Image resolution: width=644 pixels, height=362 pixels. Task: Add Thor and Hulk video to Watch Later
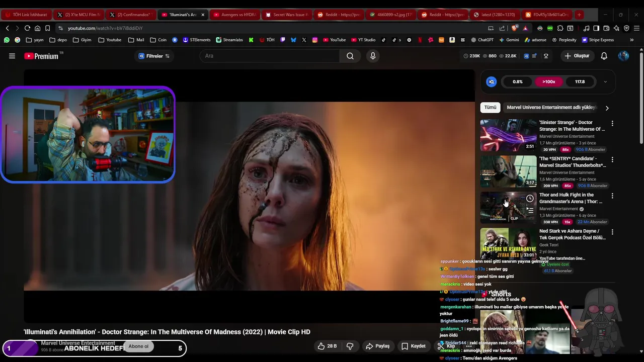(530, 199)
